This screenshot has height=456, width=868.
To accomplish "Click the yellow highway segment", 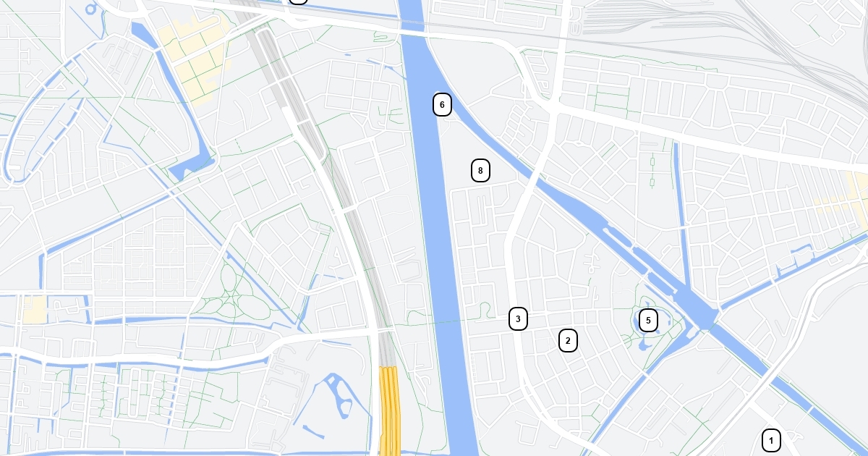I will click(390, 410).
